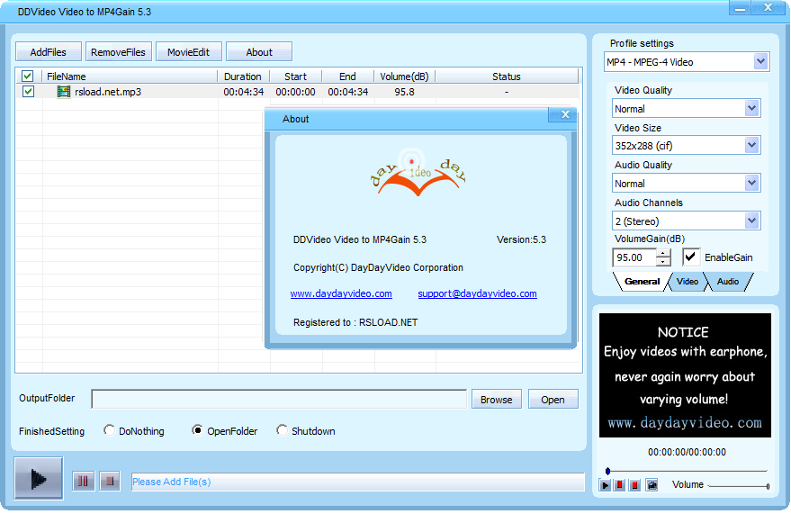Expand the Audio Quality dropdown
The height and width of the screenshot is (532, 791).
pos(751,184)
